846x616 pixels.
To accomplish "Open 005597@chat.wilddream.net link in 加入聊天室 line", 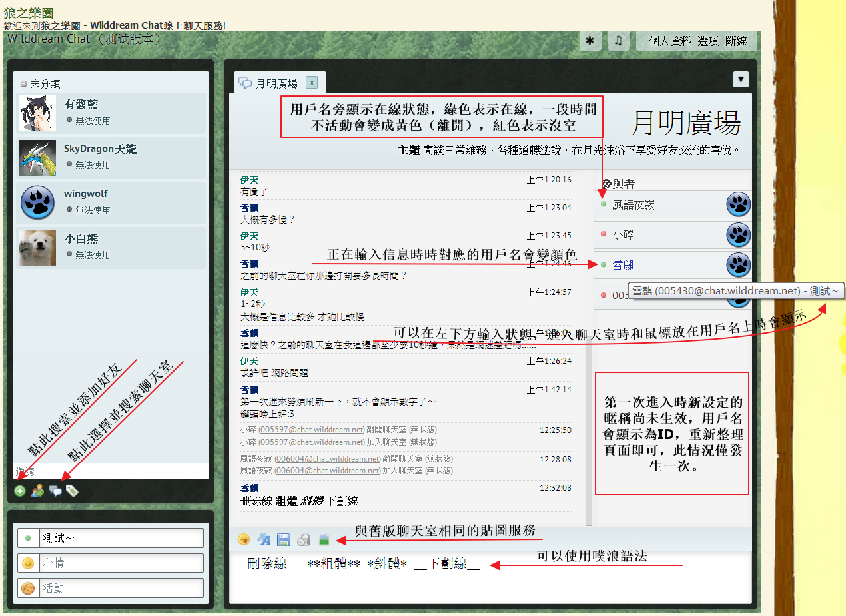I will (312, 442).
